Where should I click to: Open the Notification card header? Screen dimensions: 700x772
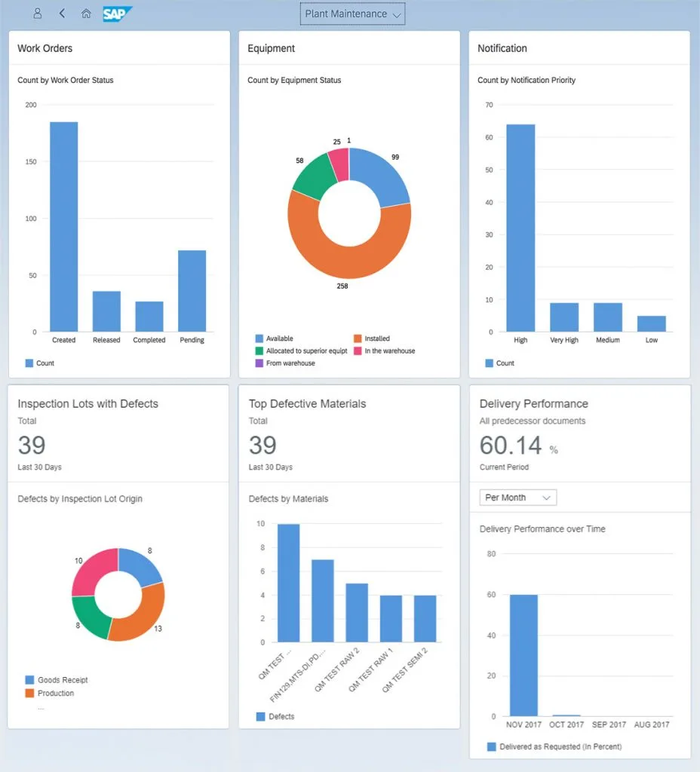click(x=502, y=48)
